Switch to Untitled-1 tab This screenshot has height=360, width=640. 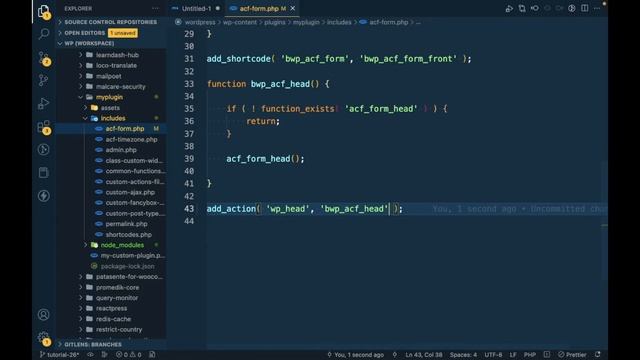[196, 8]
